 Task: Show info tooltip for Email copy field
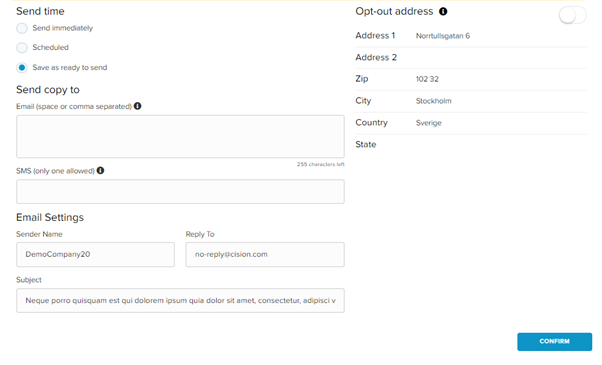pos(137,106)
